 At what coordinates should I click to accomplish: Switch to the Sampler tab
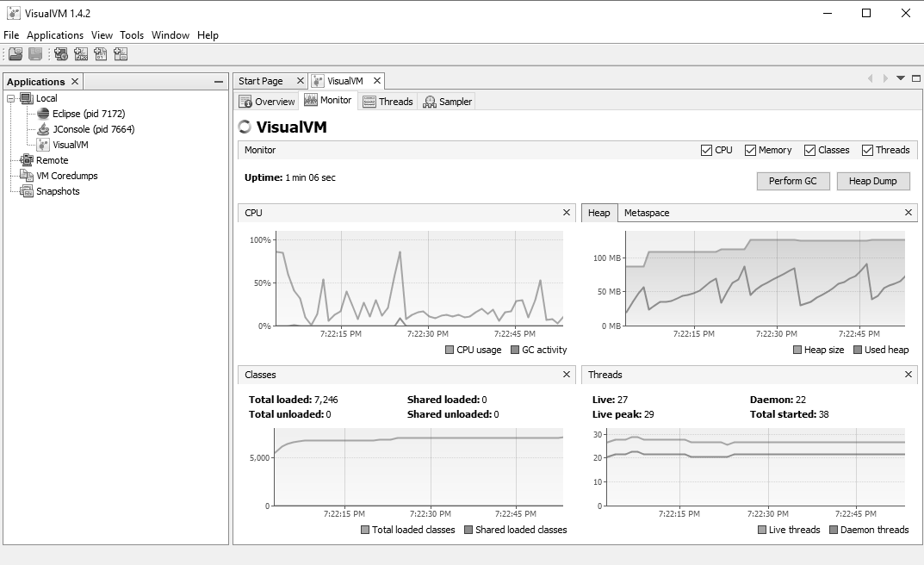(x=447, y=102)
